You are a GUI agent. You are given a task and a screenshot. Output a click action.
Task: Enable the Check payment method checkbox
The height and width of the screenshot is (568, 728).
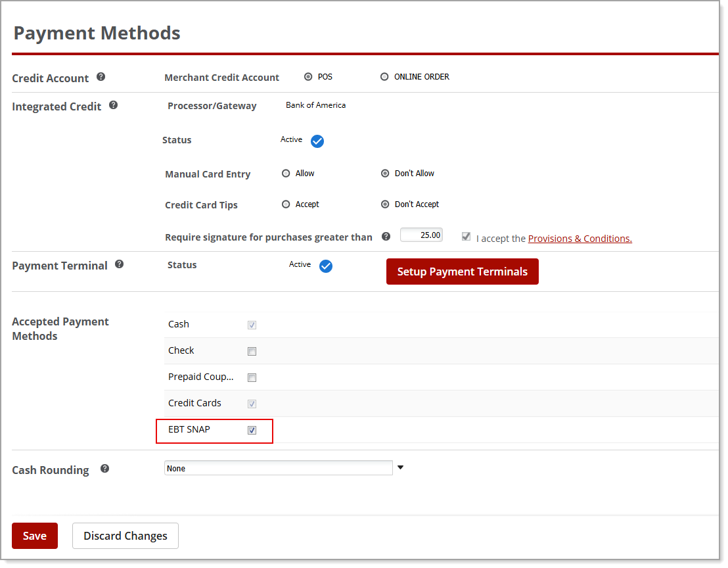pos(252,351)
